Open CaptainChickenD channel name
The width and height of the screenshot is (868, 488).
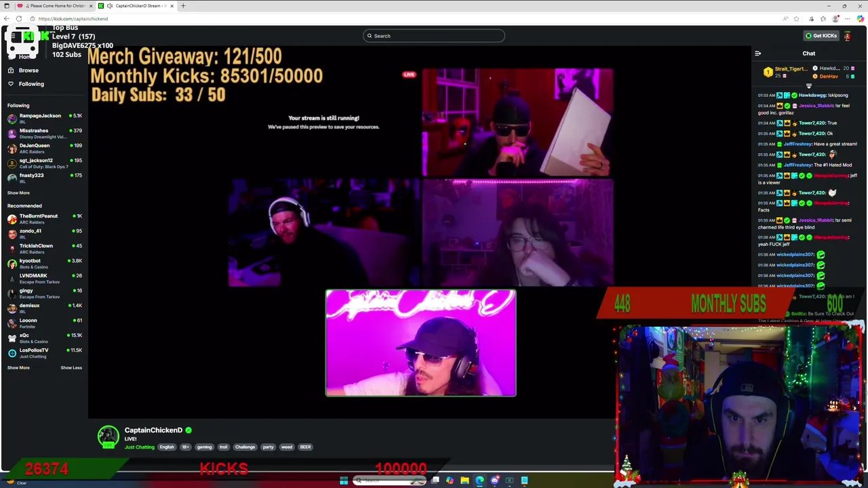click(x=153, y=430)
